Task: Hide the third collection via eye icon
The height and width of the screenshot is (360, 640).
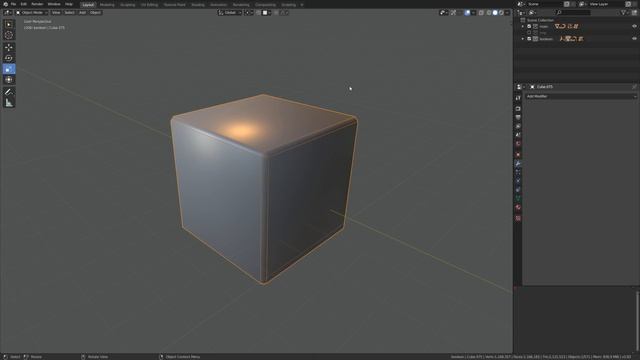Action: [x=634, y=39]
